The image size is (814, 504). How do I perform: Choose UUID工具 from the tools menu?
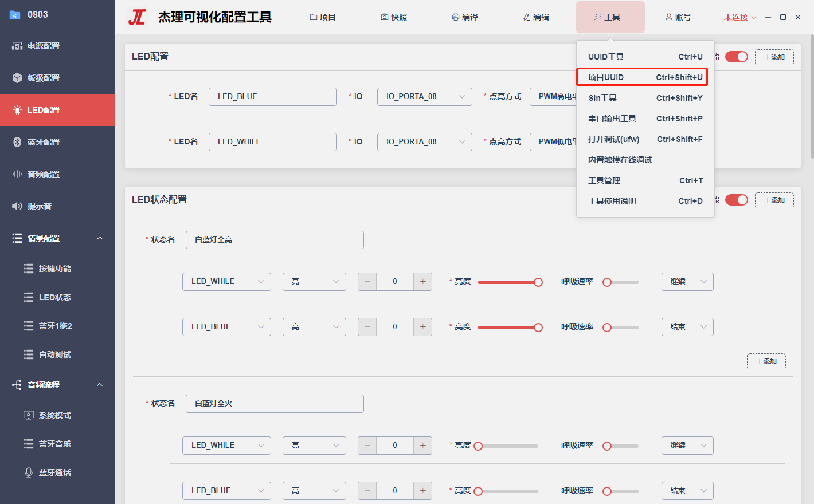click(645, 57)
